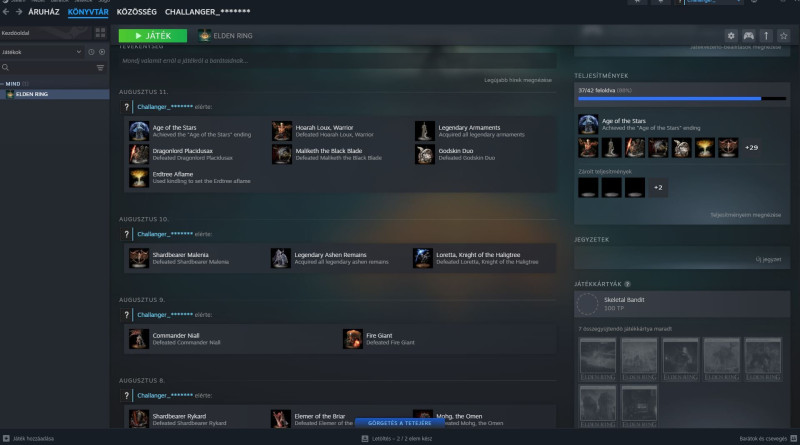Click Játékkártyák help question mark icon
Viewport: 800px width, 445px height.
(x=628, y=284)
